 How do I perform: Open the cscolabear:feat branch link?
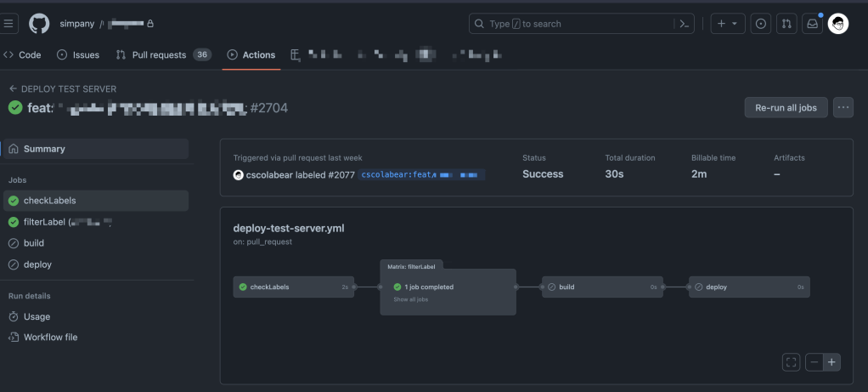[422, 174]
